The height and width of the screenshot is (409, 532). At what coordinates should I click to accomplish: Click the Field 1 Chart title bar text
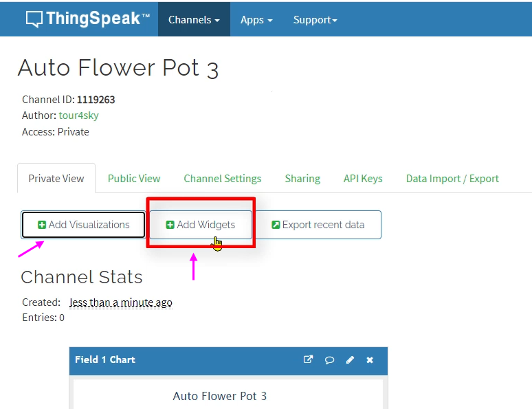pos(105,360)
